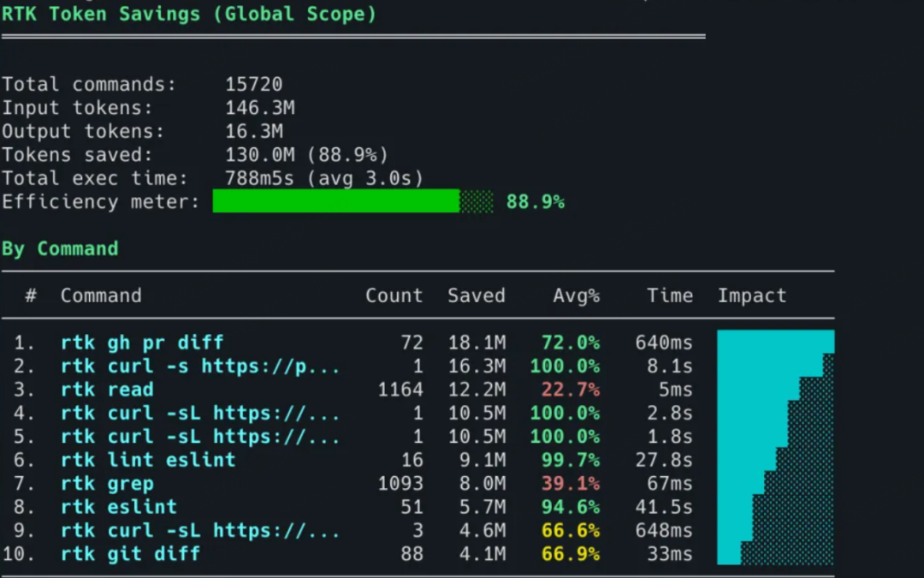Click the Time column header
Viewport: 924px width, 578px height.
tap(670, 295)
